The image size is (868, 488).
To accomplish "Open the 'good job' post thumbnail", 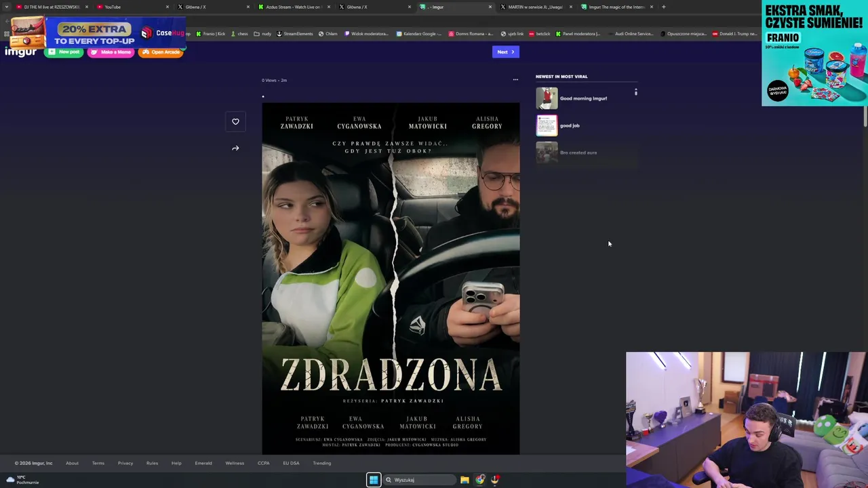I will [x=547, y=125].
